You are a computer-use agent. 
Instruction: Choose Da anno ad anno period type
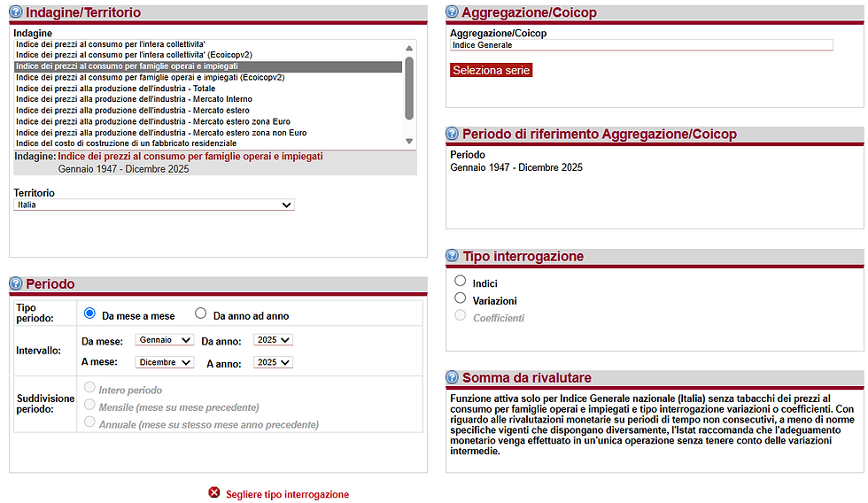click(x=200, y=313)
